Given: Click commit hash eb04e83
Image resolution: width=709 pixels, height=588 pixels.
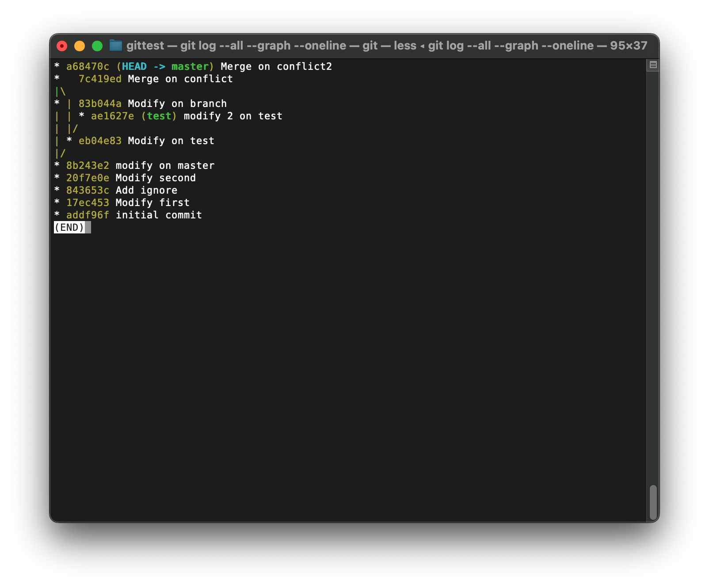Looking at the screenshot, I should 100,141.
